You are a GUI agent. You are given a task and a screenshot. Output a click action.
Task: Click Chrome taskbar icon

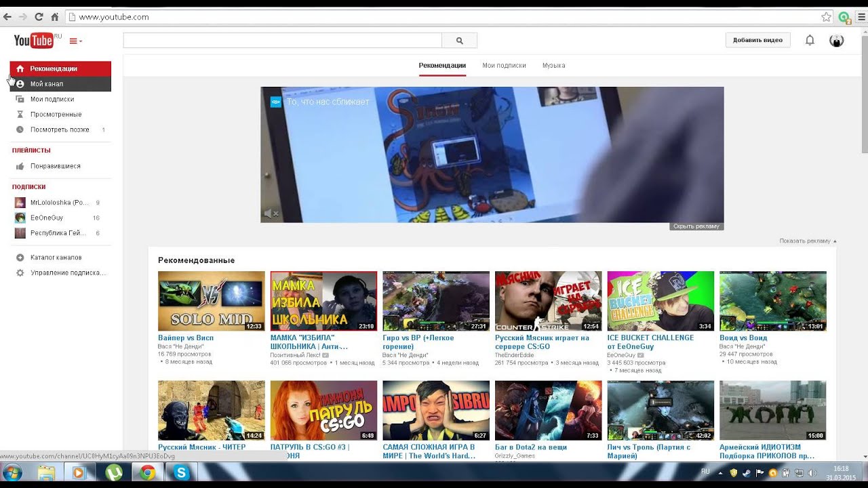pos(147,473)
